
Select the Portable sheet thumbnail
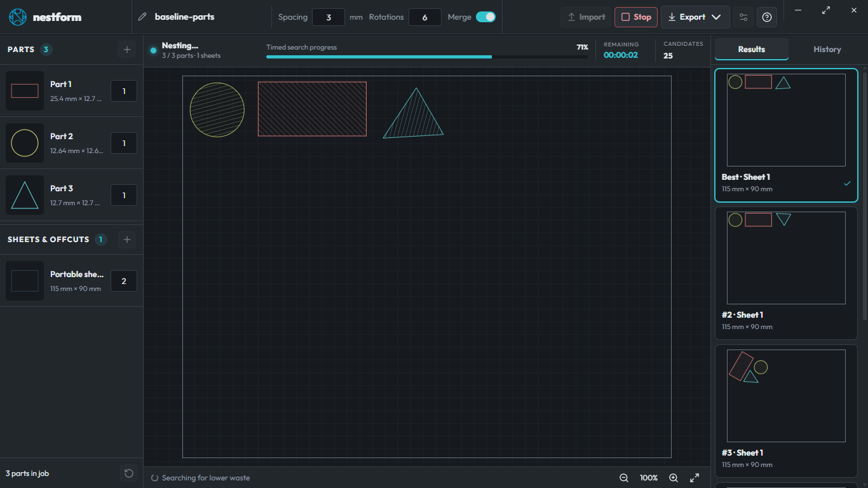point(25,281)
